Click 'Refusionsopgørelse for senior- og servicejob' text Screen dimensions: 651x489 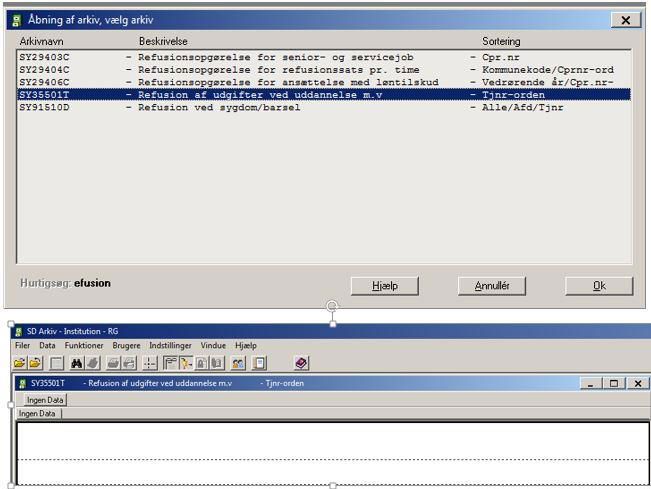276,57
